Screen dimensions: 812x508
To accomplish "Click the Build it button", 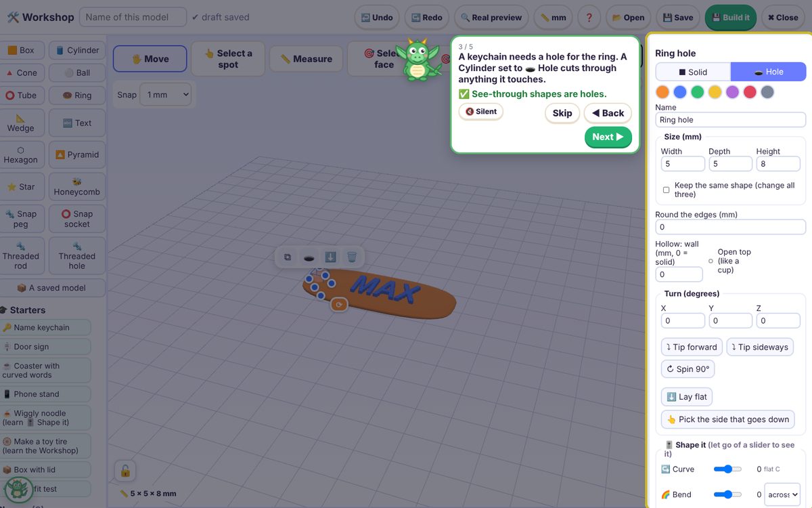I will coord(730,18).
